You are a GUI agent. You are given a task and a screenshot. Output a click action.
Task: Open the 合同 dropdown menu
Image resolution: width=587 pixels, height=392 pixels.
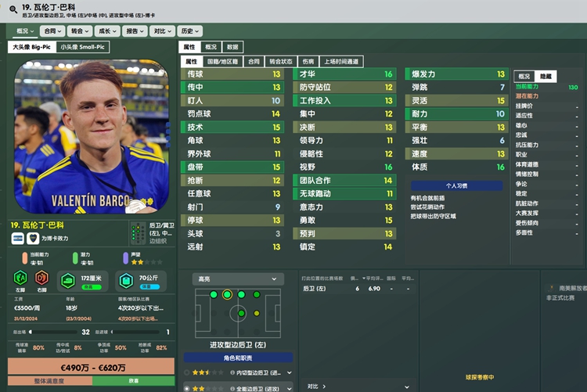tap(52, 31)
